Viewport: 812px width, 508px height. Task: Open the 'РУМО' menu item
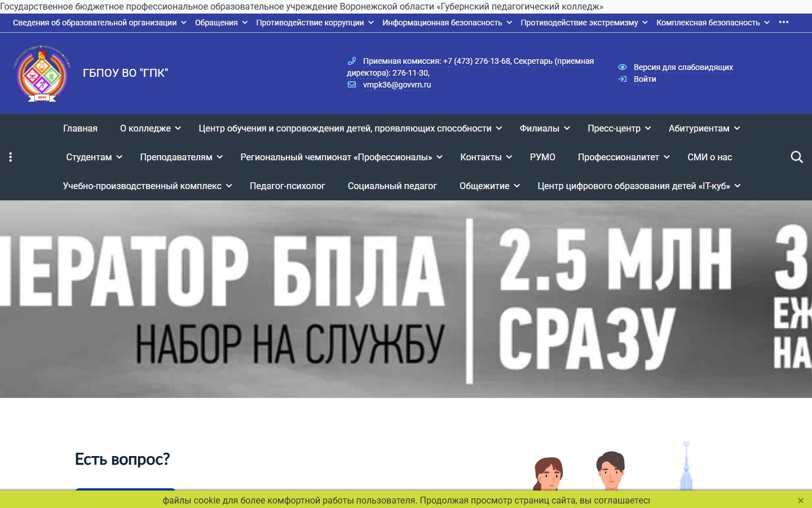point(542,157)
